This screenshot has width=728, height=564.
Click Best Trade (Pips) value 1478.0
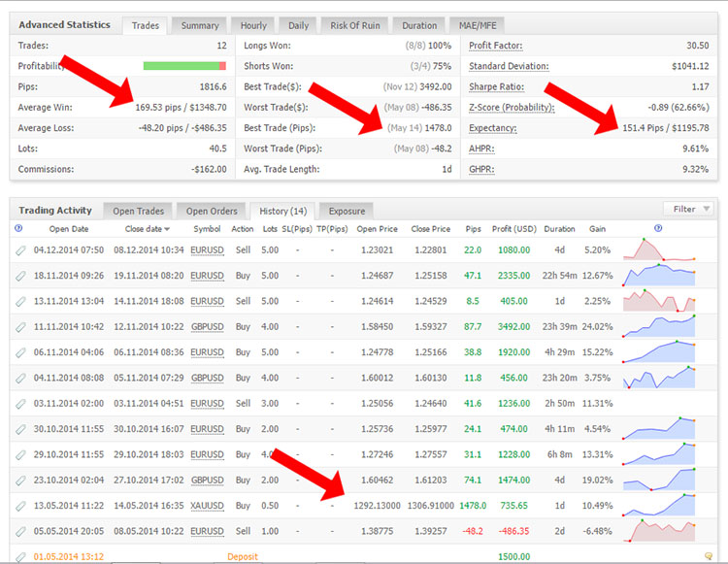439,128
